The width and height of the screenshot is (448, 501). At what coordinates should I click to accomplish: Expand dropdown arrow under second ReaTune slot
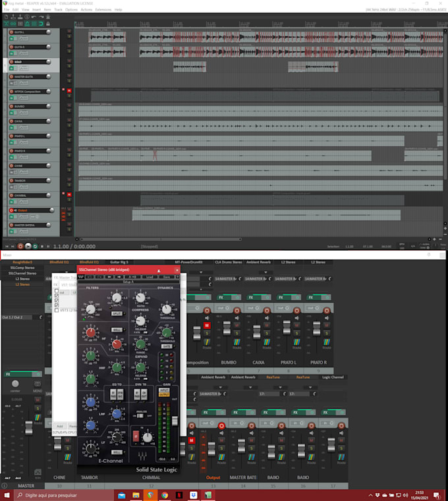coord(310,387)
